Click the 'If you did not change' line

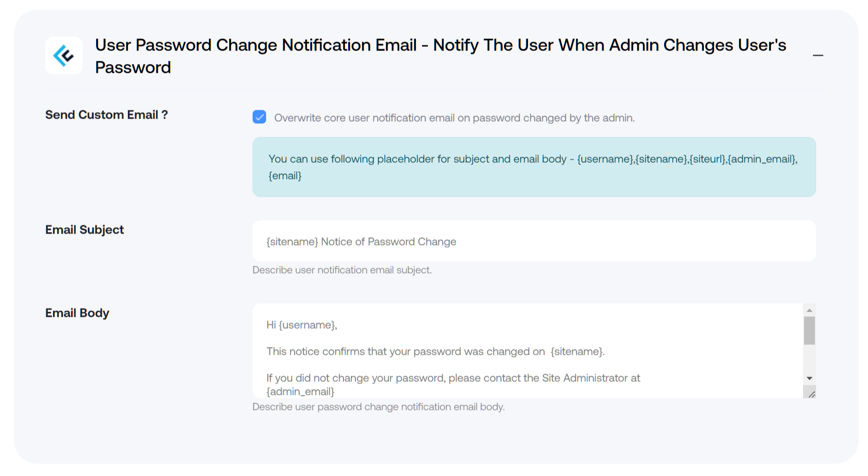pos(453,378)
